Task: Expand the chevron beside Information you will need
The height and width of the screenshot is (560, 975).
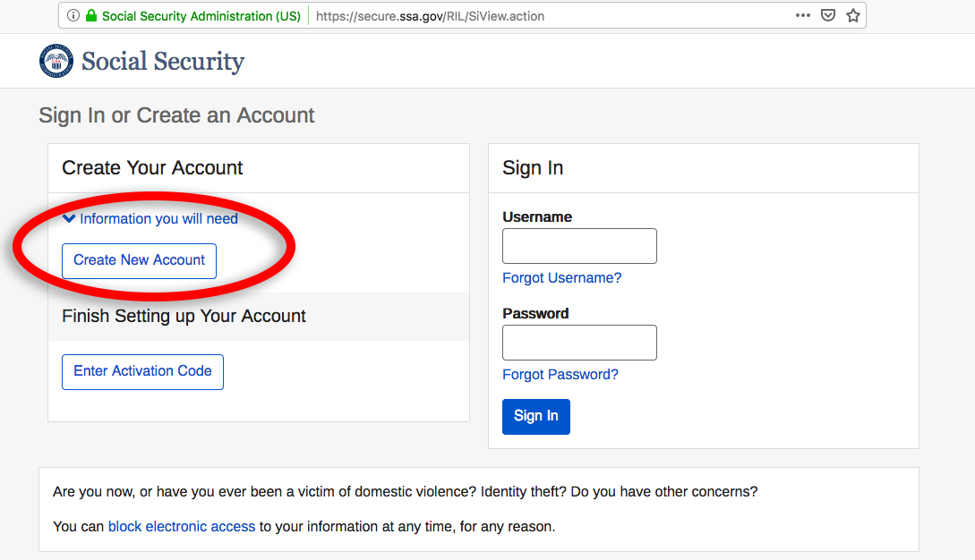Action: pyautogui.click(x=69, y=218)
